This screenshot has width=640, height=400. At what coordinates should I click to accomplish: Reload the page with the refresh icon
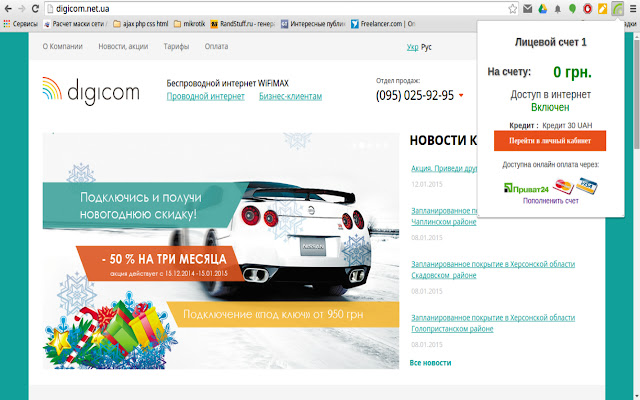36,9
